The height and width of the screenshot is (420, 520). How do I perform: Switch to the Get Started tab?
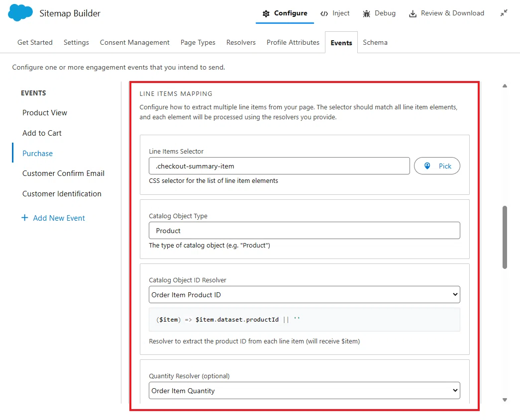[35, 42]
